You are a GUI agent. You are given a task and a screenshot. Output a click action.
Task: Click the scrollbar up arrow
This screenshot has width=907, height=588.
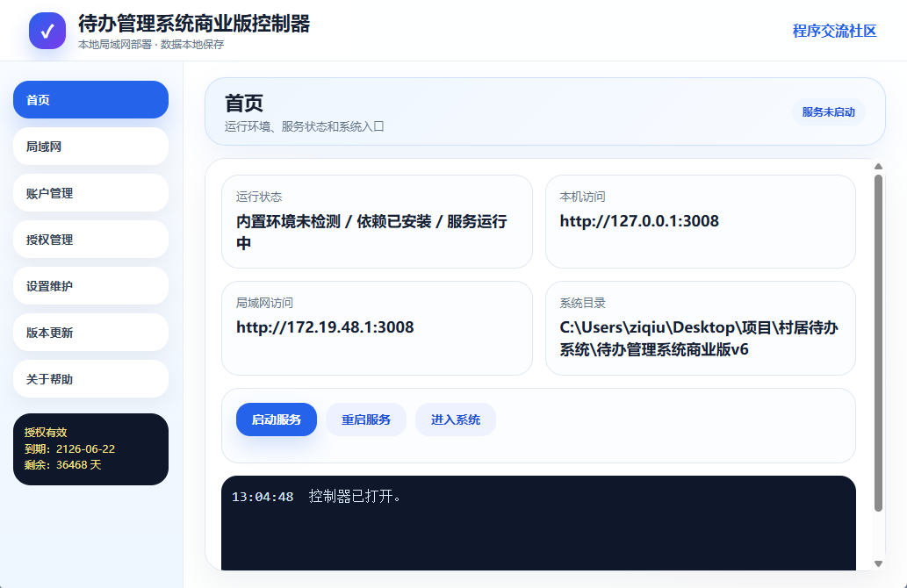point(878,167)
